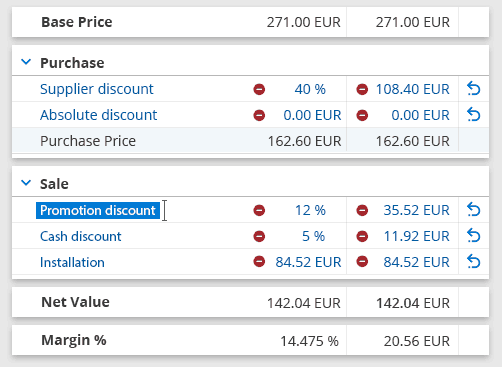Click the 20.56 EUR margin amount

pos(417,341)
